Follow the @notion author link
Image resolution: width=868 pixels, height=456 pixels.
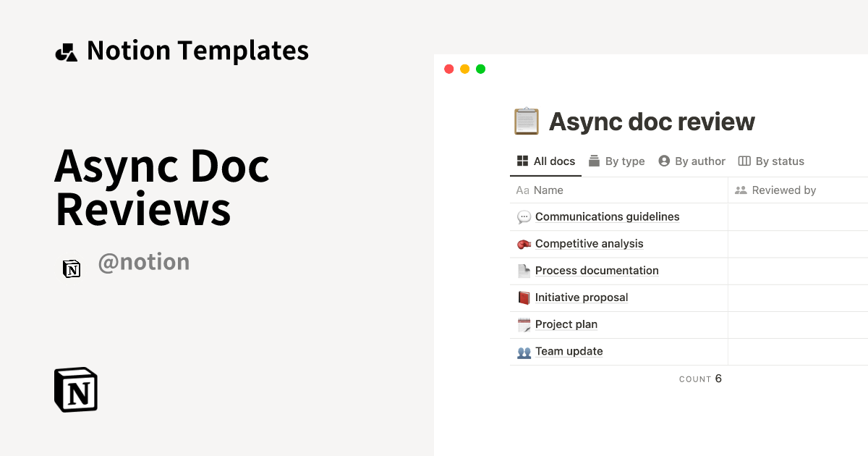point(144,261)
